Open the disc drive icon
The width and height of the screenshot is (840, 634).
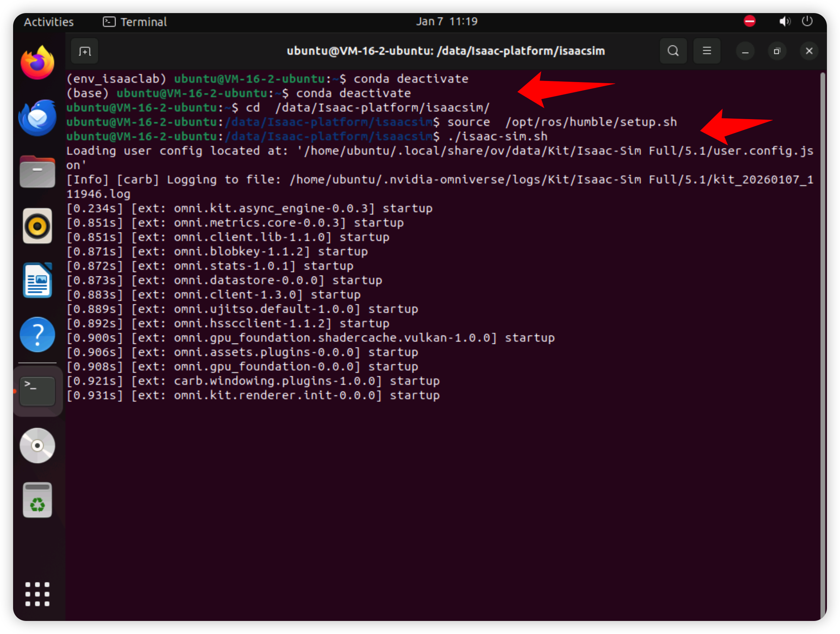[37, 445]
